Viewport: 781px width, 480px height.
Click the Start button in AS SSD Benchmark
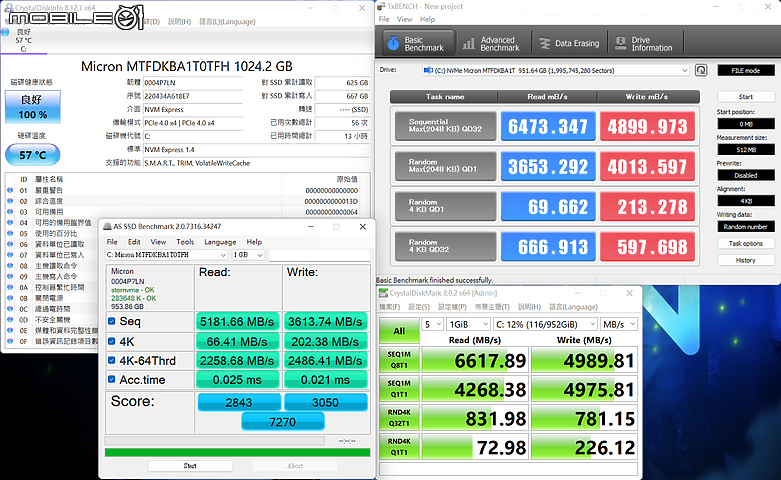[x=190, y=466]
